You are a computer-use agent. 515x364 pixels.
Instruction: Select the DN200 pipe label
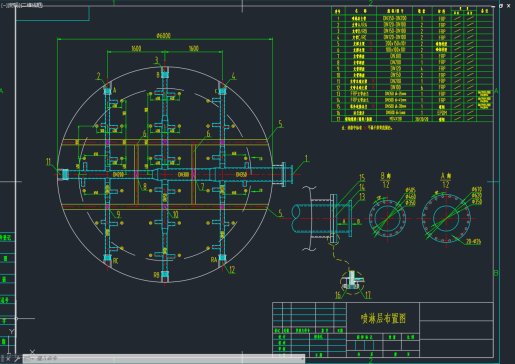(x=118, y=174)
